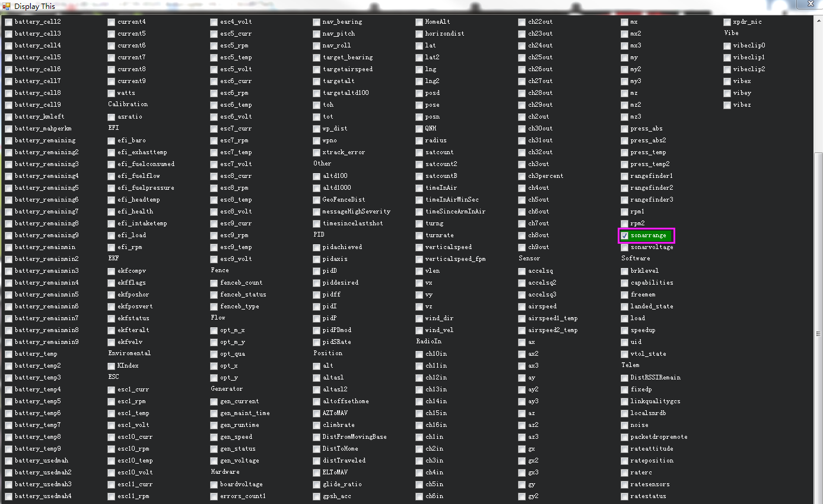
Task: Select the esc7_rpm checkbox
Action: (214, 141)
